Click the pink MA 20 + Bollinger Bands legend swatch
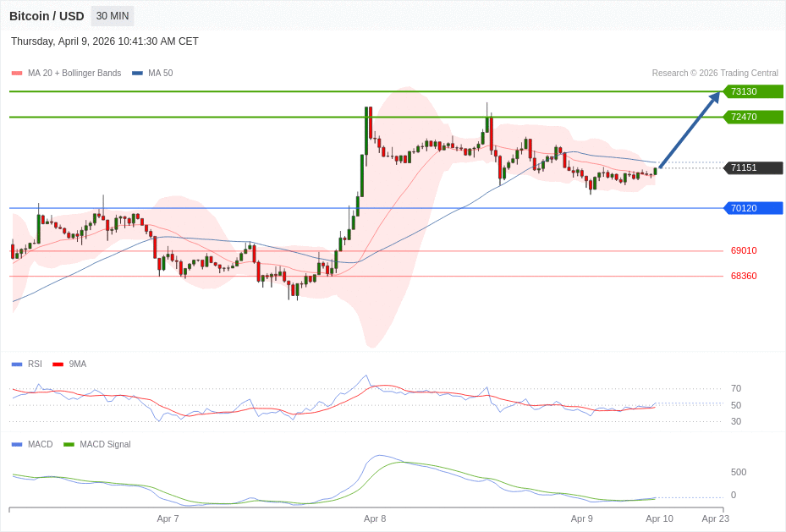The height and width of the screenshot is (532, 786). click(17, 74)
